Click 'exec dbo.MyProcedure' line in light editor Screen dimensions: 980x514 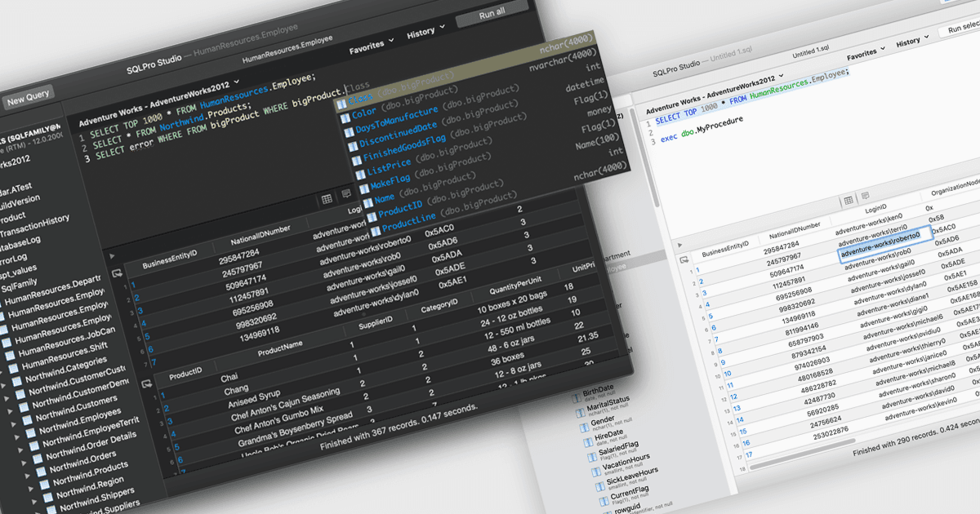click(702, 129)
